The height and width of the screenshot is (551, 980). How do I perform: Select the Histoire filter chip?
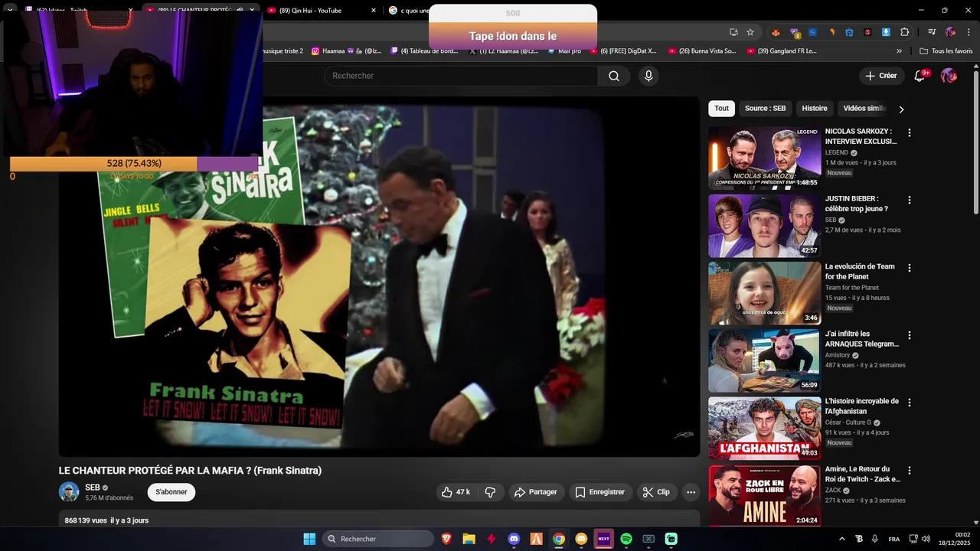(815, 109)
